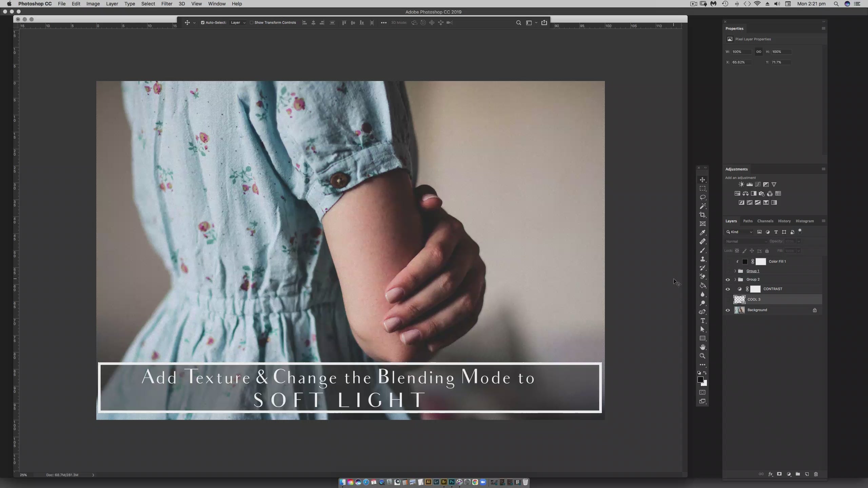Image resolution: width=868 pixels, height=488 pixels.
Task: Click the foreground color swatch
Action: click(700, 380)
